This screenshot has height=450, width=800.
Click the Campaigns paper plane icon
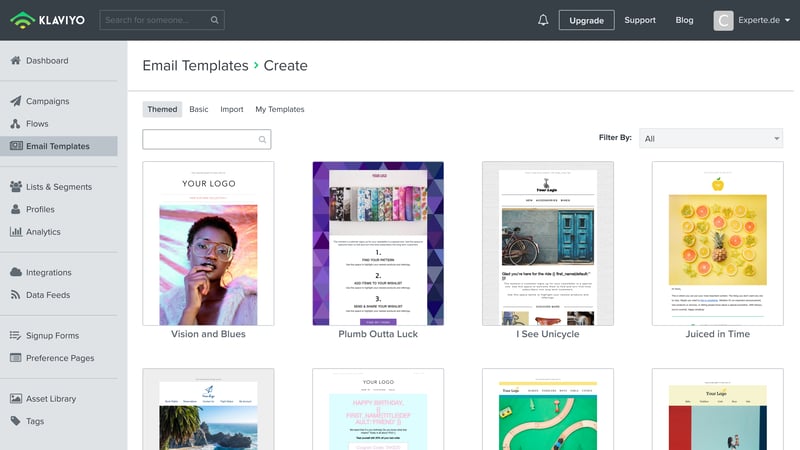click(x=16, y=101)
